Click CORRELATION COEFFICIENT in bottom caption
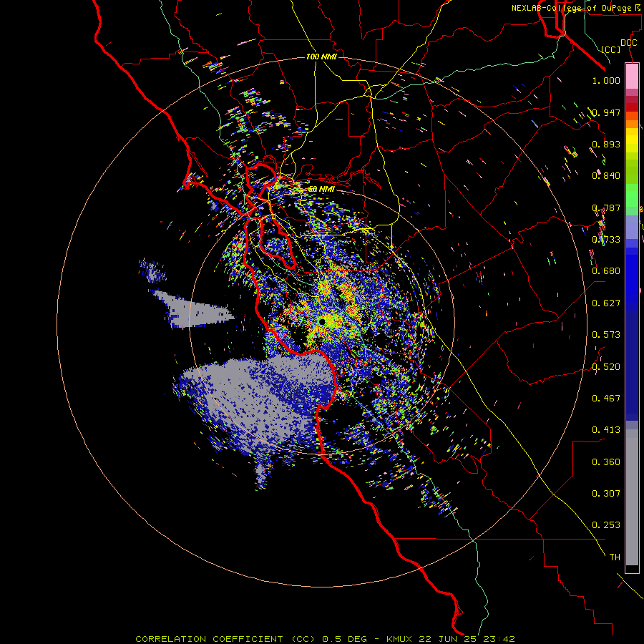This screenshot has width=644, height=644. [x=209, y=639]
